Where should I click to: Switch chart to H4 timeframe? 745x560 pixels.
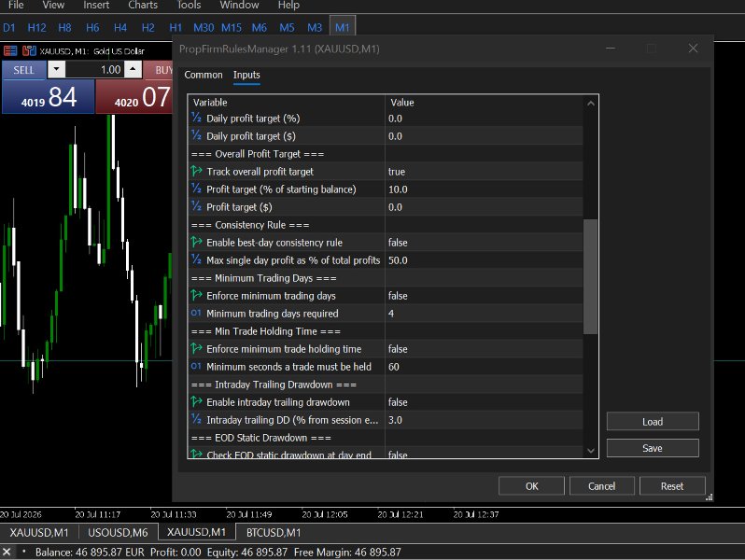pyautogui.click(x=120, y=28)
